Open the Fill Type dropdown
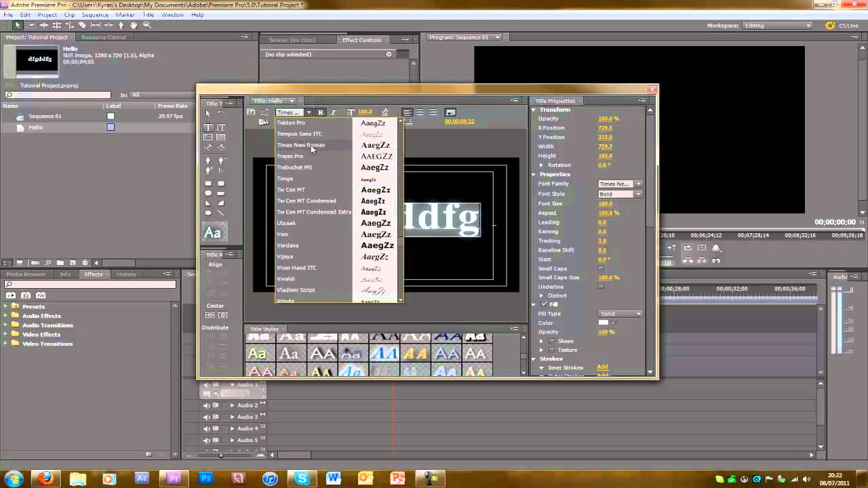 [620, 314]
